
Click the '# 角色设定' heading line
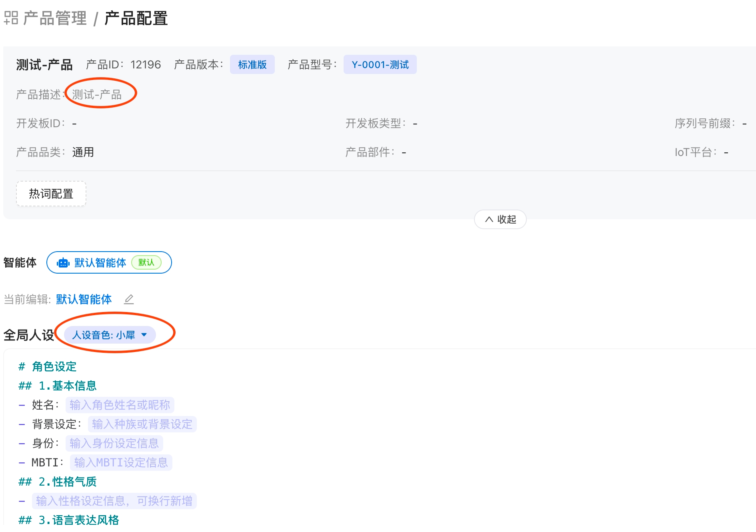tap(48, 366)
